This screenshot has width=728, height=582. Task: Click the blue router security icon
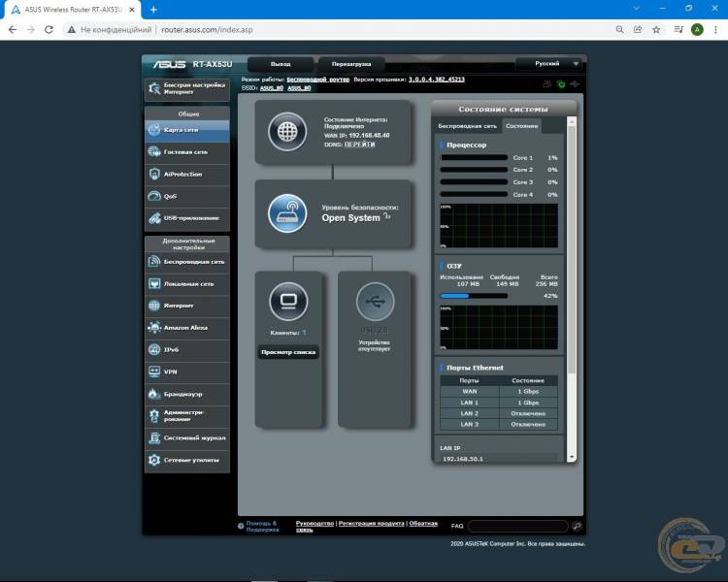(x=287, y=213)
